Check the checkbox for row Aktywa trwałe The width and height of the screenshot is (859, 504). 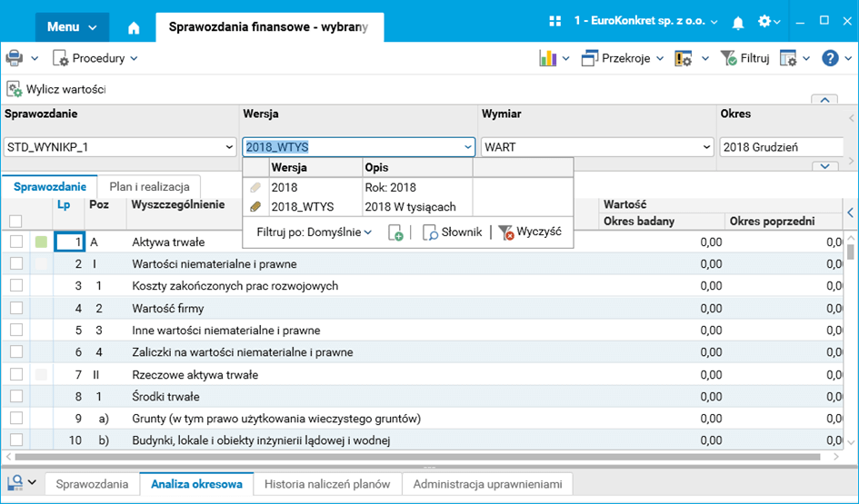coord(15,242)
